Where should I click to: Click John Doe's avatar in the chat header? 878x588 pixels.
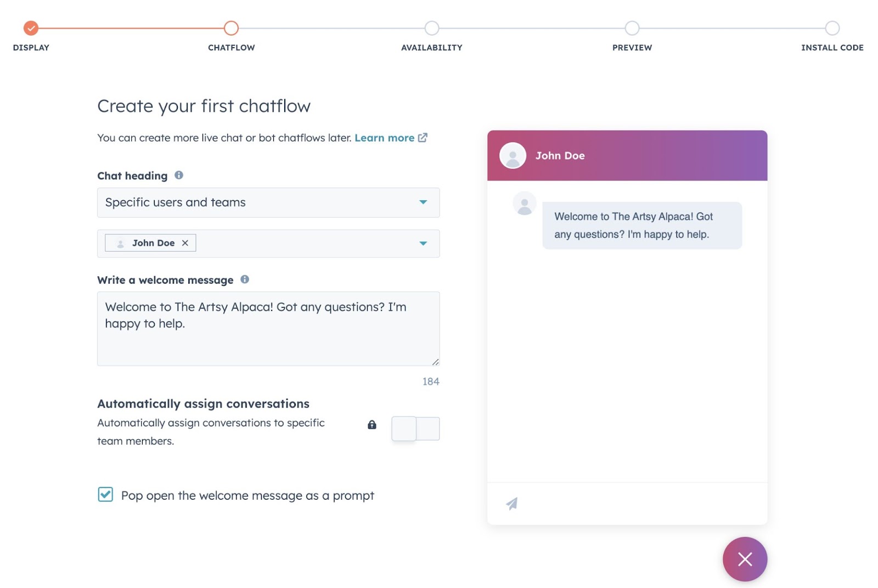click(512, 155)
